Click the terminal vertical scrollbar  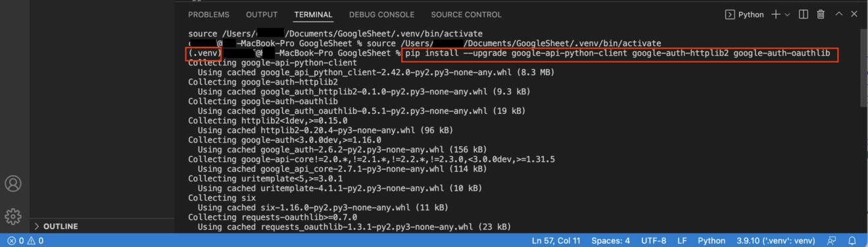click(863, 66)
